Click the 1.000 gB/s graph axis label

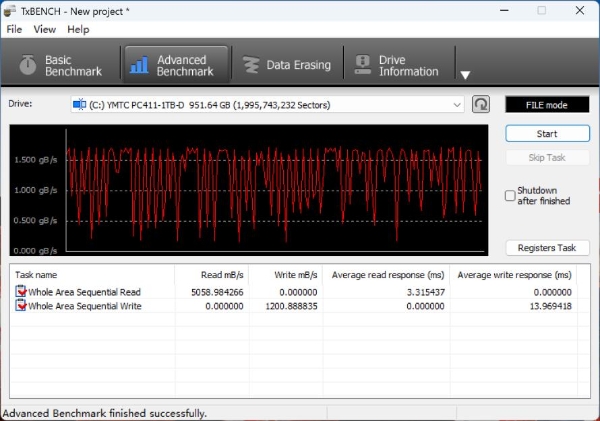tap(36, 190)
